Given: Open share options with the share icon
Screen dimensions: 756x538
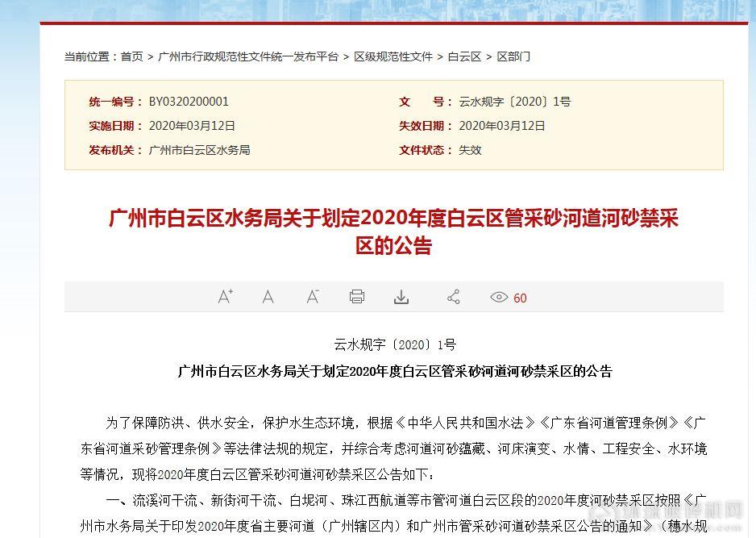Looking at the screenshot, I should [x=454, y=297].
